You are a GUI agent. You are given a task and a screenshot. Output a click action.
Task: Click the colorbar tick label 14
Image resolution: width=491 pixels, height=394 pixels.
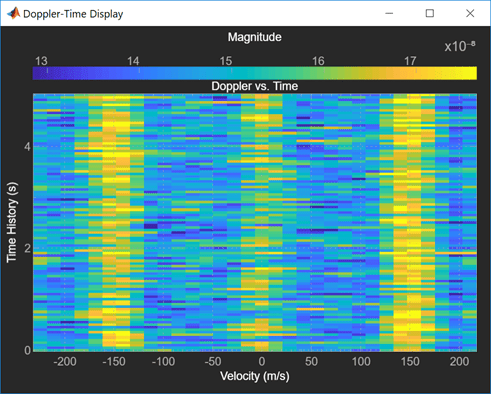[133, 61]
